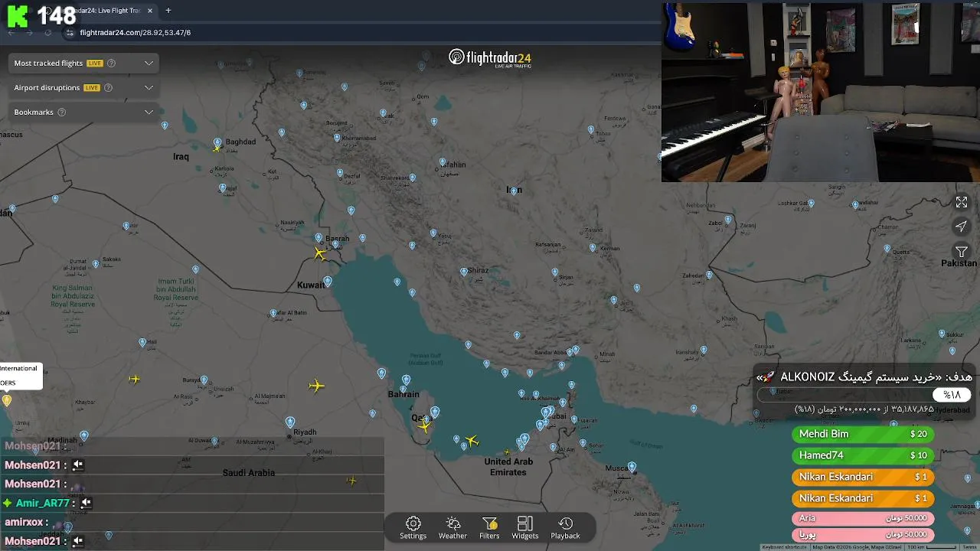Screen dimensions: 980x551
Task: Select the Riyadh airport pin
Action: [x=290, y=422]
